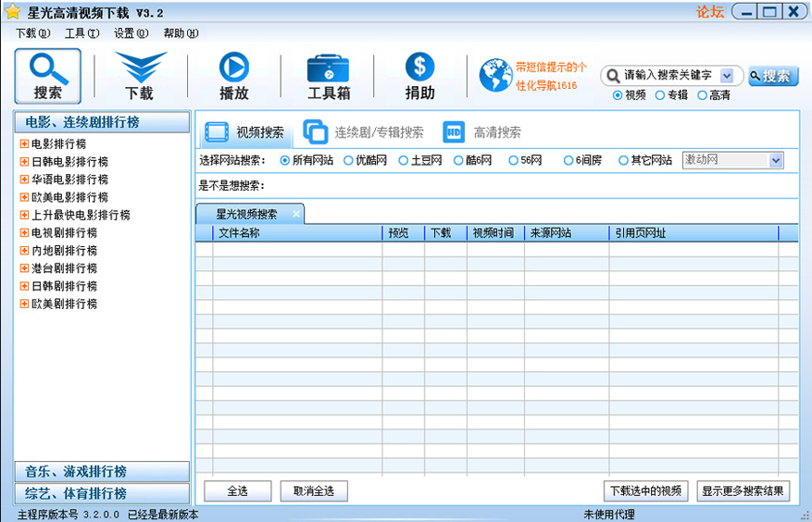Expand 欧美电影排行榜 tree node
Viewport: 812px width, 522px height.
coord(24,197)
